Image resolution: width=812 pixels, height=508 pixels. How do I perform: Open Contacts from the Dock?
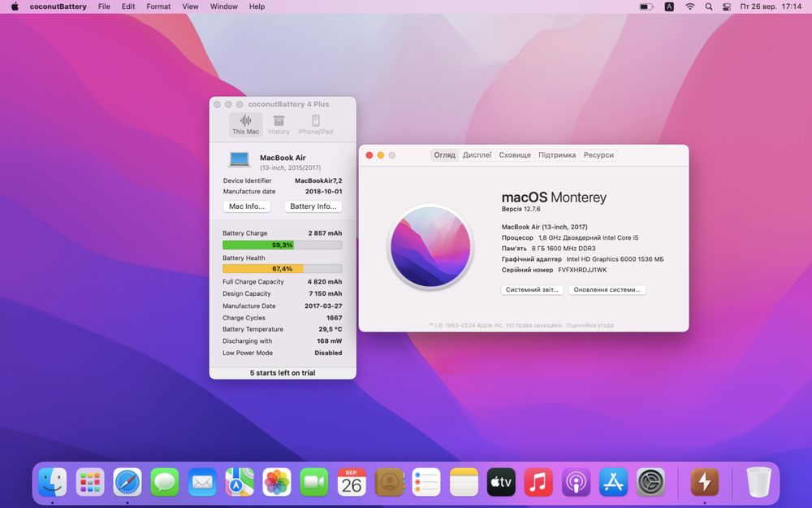(x=390, y=482)
